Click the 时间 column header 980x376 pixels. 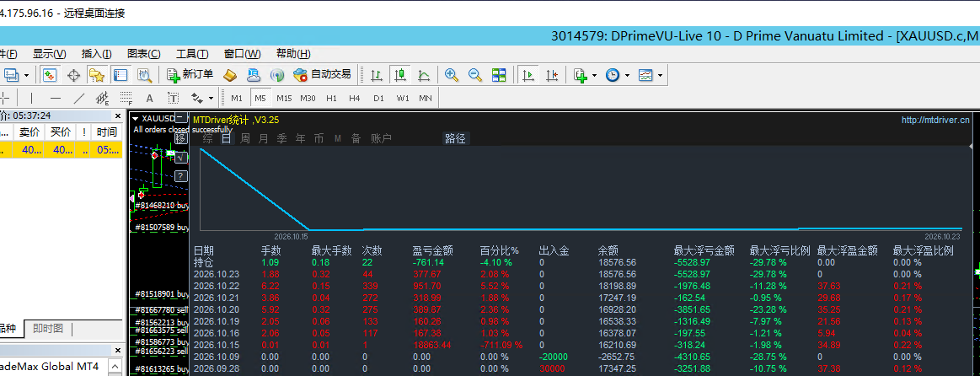[107, 132]
